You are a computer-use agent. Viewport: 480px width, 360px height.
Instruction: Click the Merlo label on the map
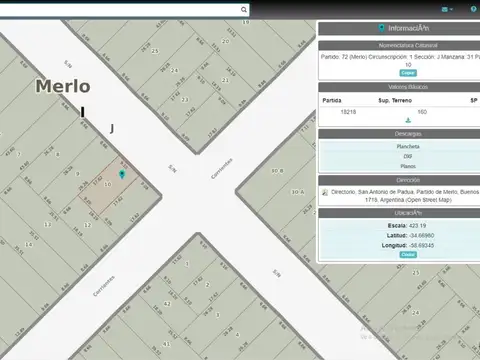click(63, 86)
